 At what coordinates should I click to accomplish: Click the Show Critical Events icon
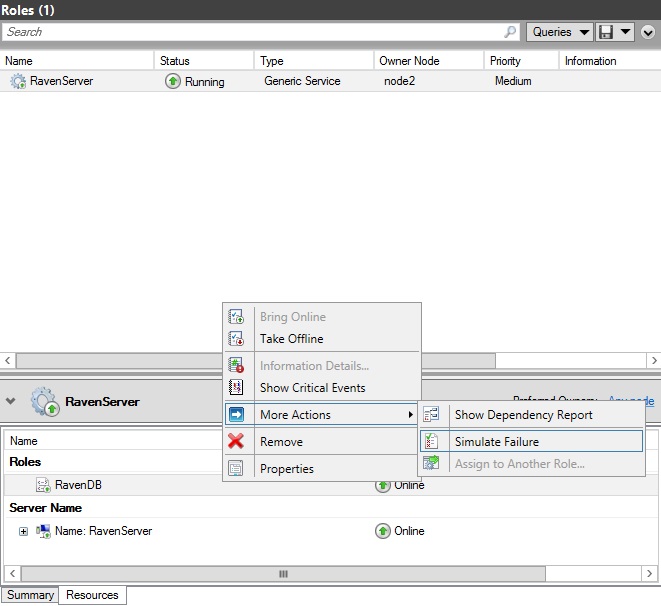click(x=236, y=387)
